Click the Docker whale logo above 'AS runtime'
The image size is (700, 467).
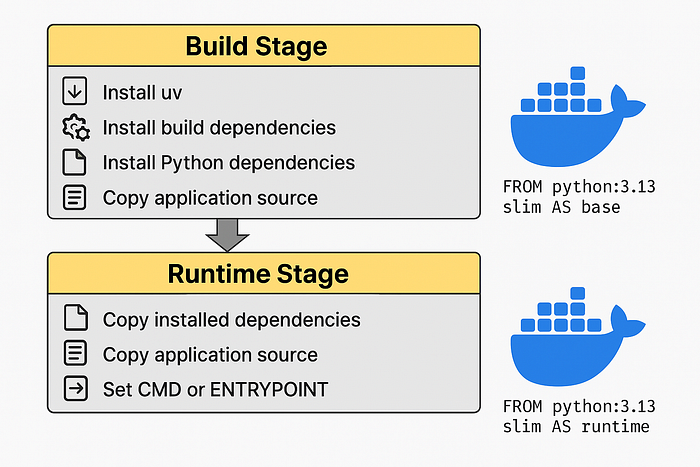coord(578,337)
